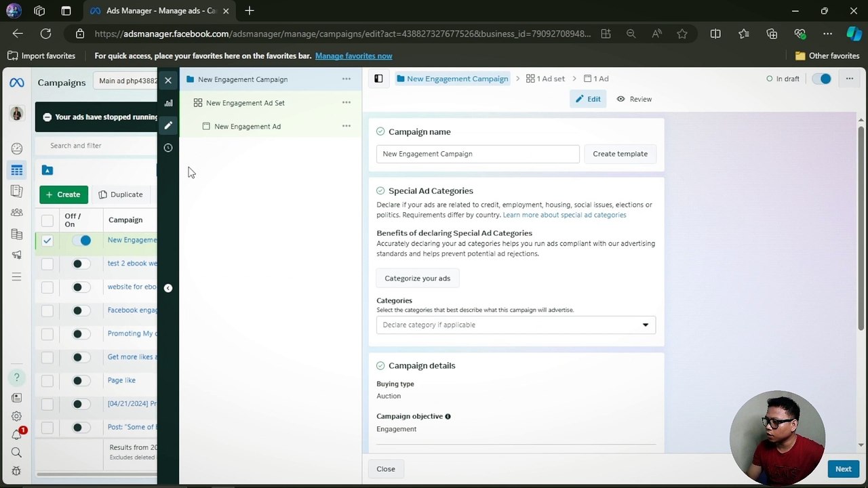Add this page to browser favorites star
Viewport: 868px width, 488px height.
click(682, 33)
